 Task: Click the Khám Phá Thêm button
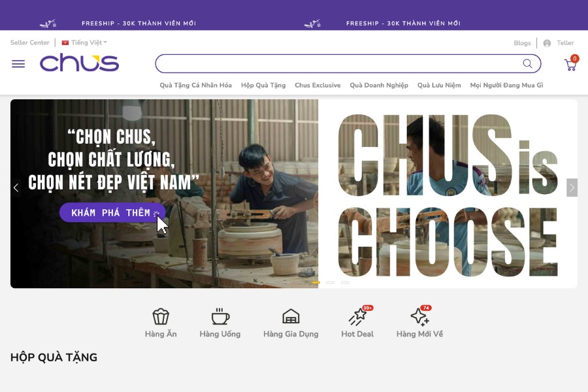[x=112, y=213]
